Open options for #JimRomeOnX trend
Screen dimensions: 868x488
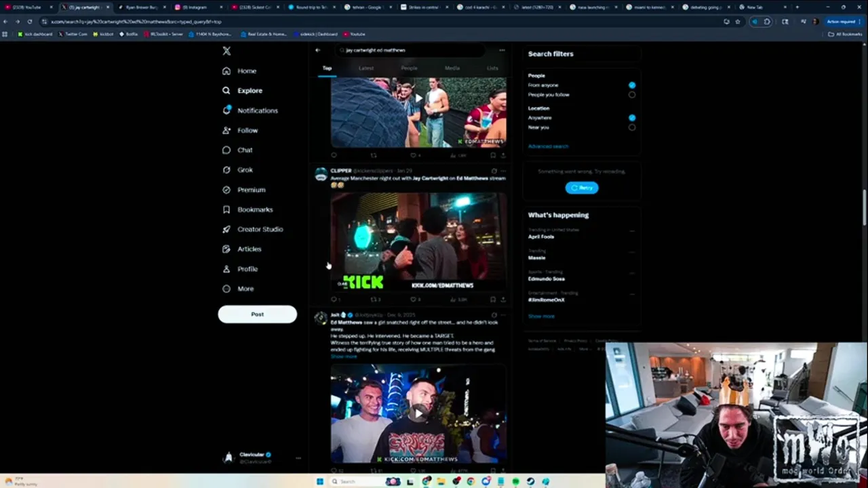pyautogui.click(x=632, y=293)
